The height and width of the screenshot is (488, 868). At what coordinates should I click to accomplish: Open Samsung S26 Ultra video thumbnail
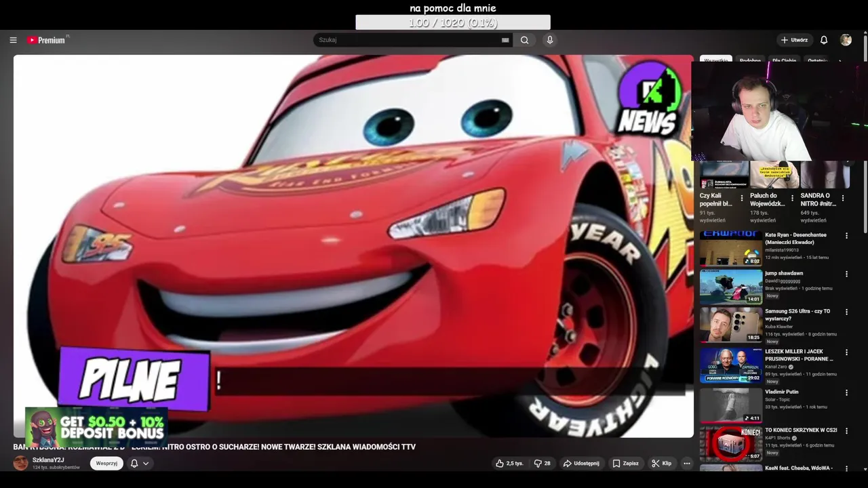(731, 325)
